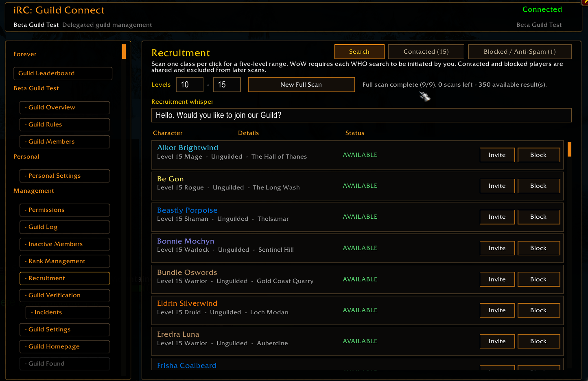Click the Connected status text
The height and width of the screenshot is (381, 588).
(x=542, y=9)
